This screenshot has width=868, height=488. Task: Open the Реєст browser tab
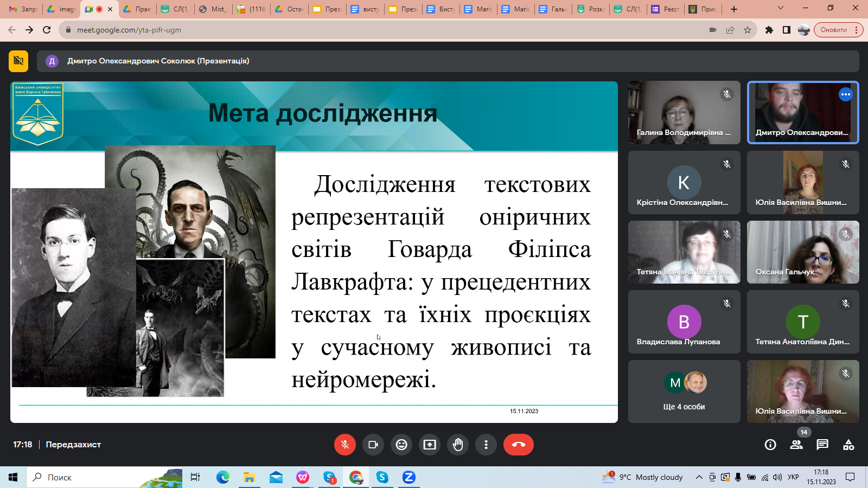[x=665, y=9]
